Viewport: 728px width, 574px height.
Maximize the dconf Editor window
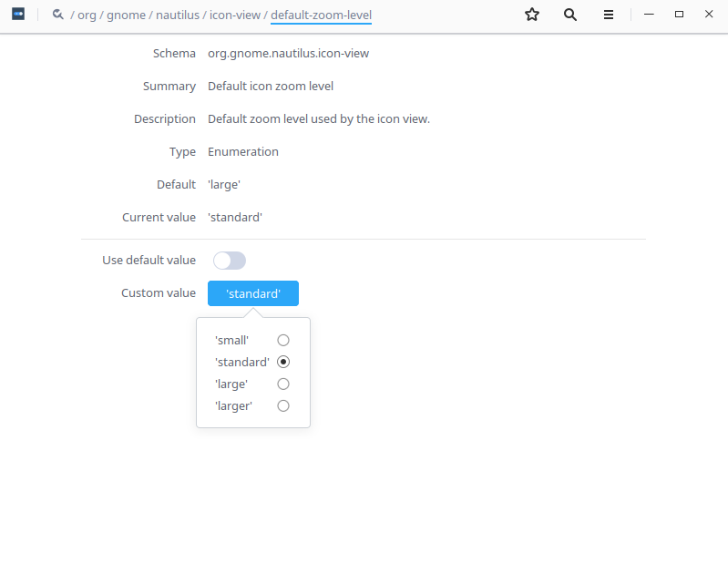click(679, 15)
